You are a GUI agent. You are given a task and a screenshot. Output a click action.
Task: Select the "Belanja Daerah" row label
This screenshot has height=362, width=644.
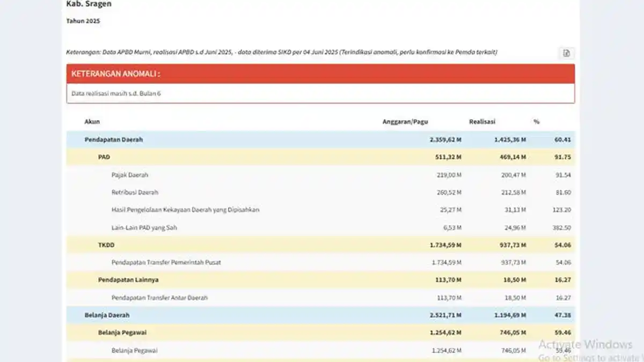tap(107, 315)
